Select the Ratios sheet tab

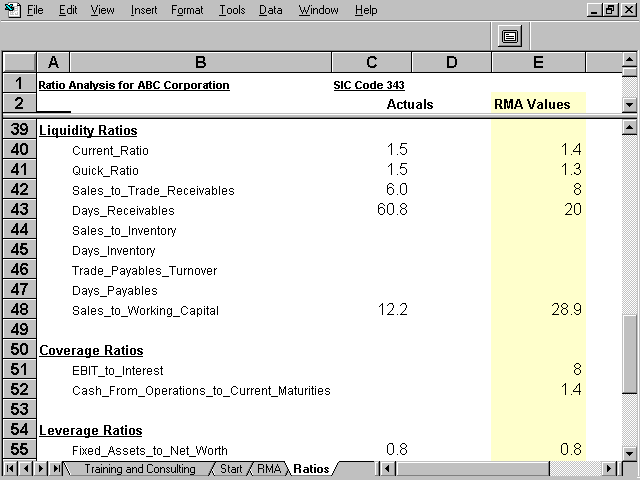pos(311,469)
